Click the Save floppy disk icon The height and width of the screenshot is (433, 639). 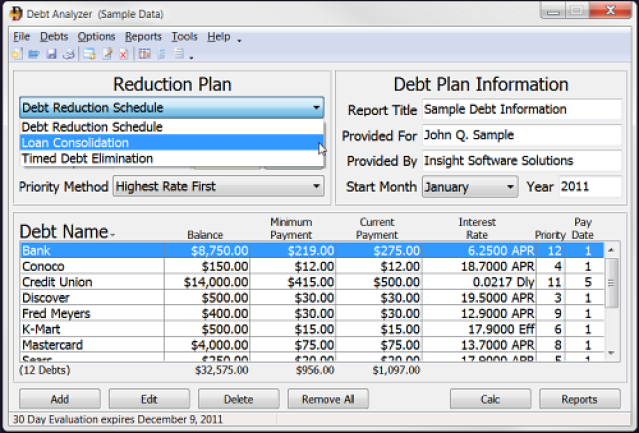point(51,54)
